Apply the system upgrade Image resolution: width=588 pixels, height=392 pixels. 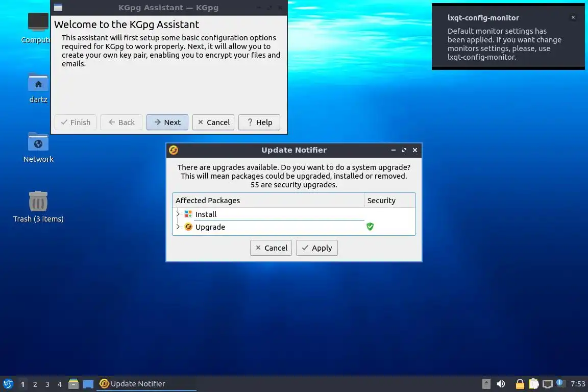coord(317,248)
